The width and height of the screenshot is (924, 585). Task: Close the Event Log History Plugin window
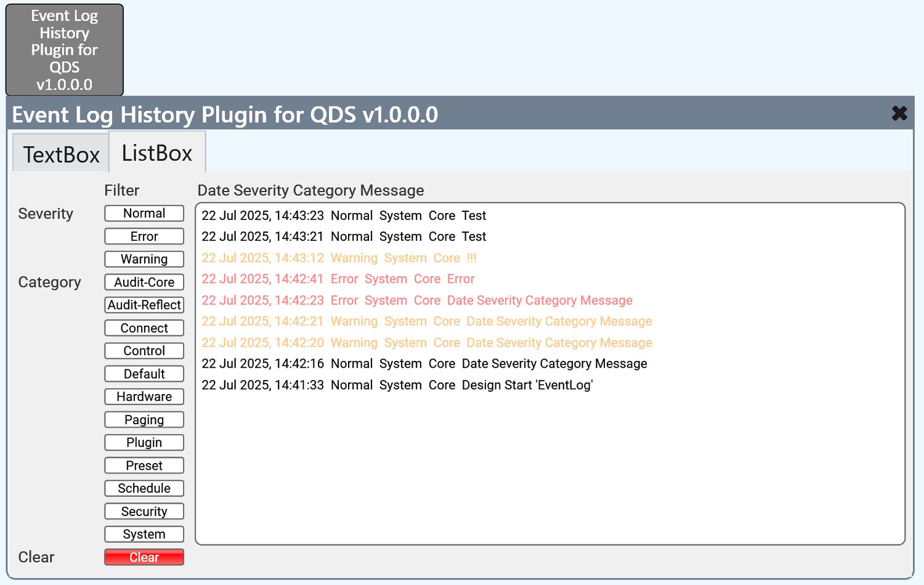click(x=899, y=113)
